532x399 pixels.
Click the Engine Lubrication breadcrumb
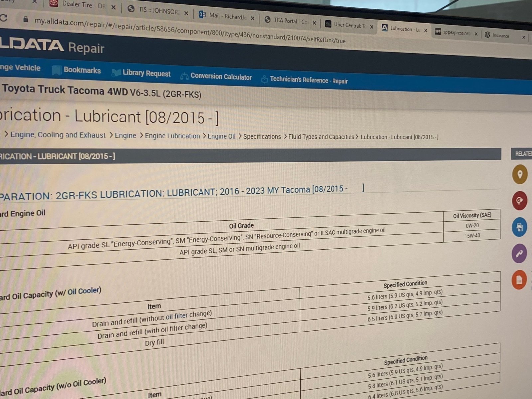tap(172, 136)
